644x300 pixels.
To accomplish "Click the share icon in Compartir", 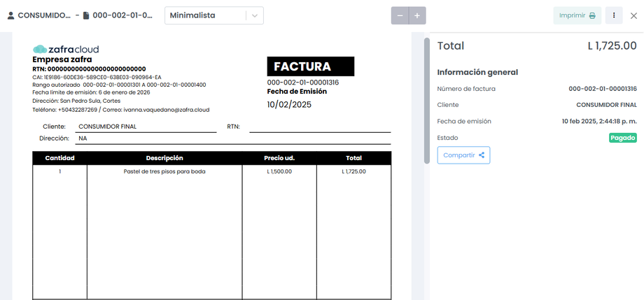I will [x=482, y=155].
